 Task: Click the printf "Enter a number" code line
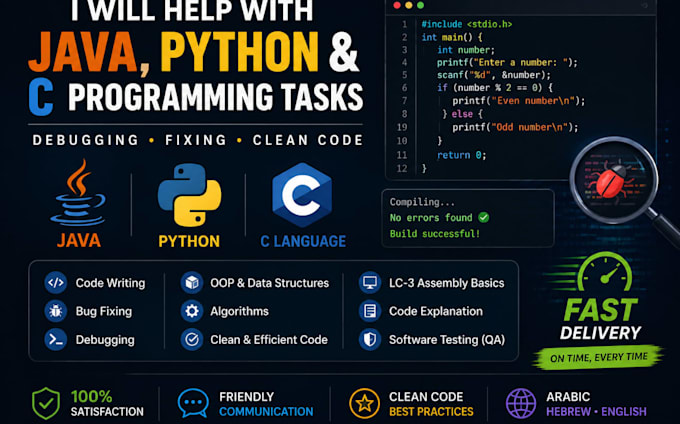pyautogui.click(x=507, y=62)
